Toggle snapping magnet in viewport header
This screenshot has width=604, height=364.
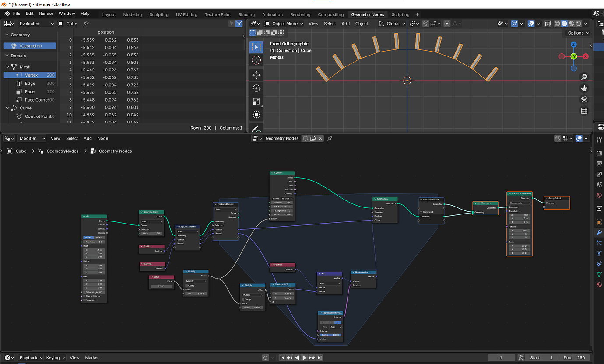point(425,24)
